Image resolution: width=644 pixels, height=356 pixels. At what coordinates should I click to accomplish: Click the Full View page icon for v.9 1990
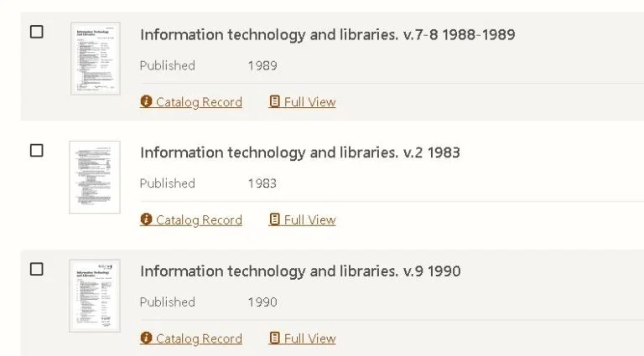click(x=274, y=339)
